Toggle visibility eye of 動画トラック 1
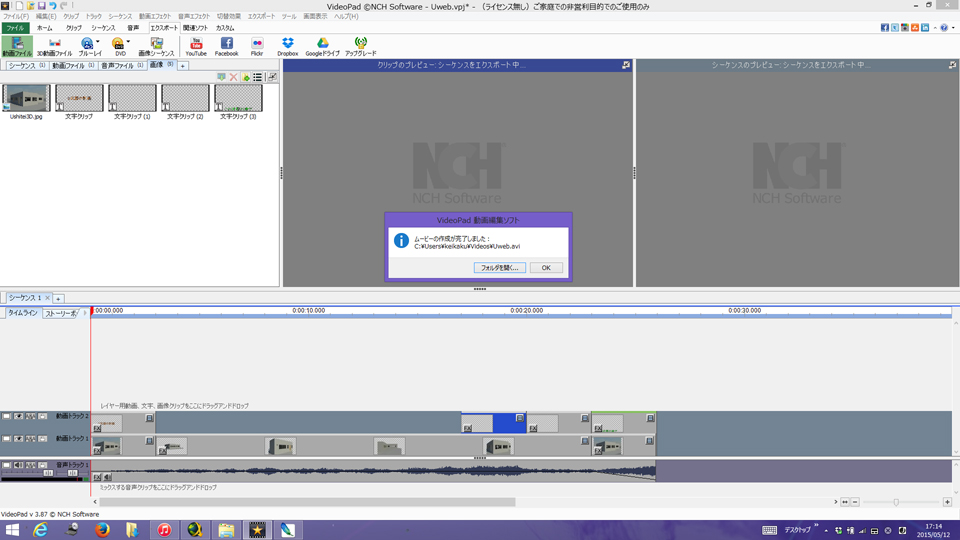This screenshot has height=540, width=960. pyautogui.click(x=18, y=439)
